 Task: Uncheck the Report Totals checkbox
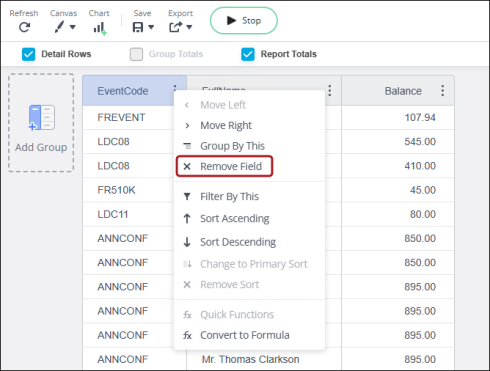click(x=248, y=54)
